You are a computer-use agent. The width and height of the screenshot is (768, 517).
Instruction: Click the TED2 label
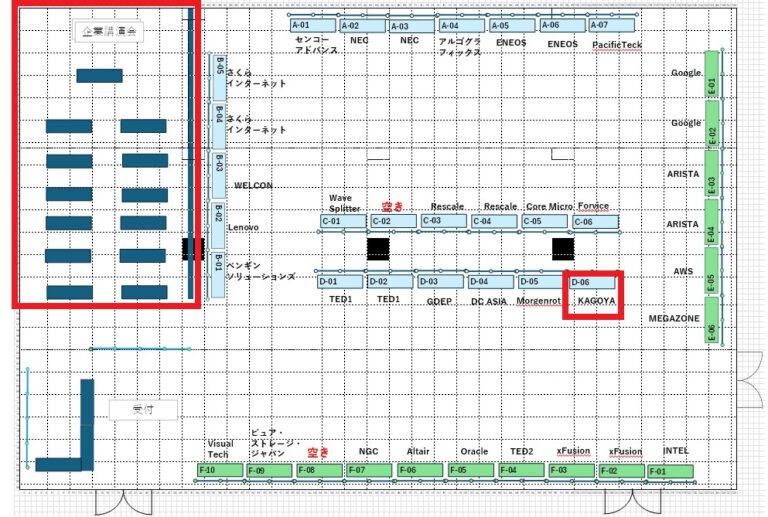(521, 451)
